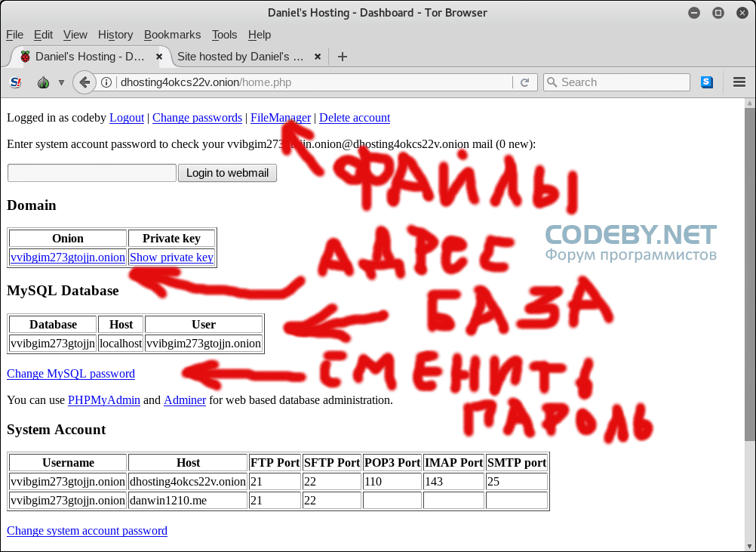756x552 pixels.
Task: Click the Change system account password link
Action: (87, 530)
